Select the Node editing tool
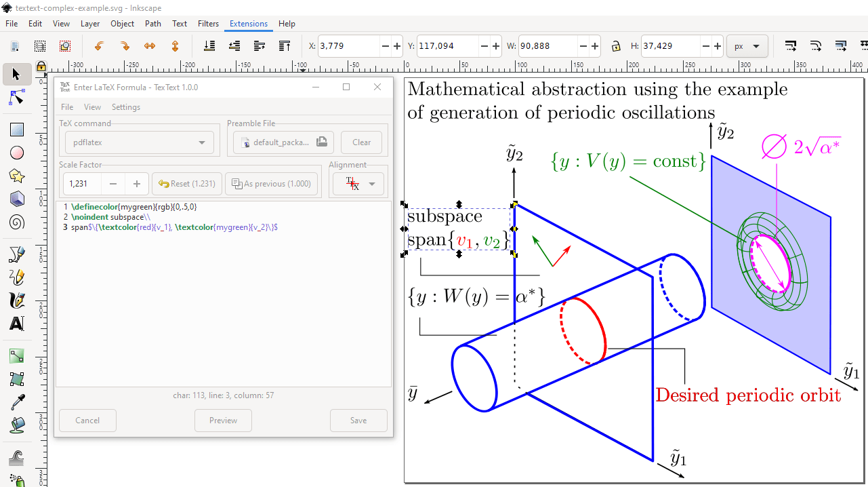868x487 pixels. [x=16, y=98]
